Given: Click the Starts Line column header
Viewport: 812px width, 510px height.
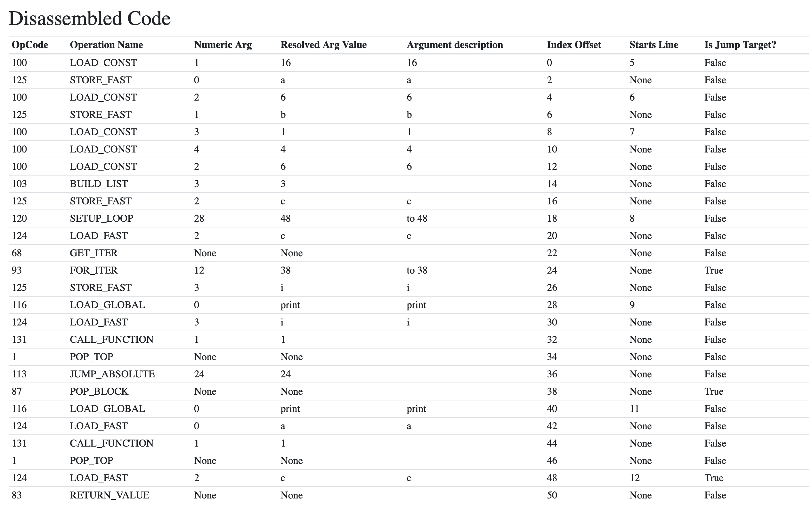Looking at the screenshot, I should pyautogui.click(x=653, y=45).
